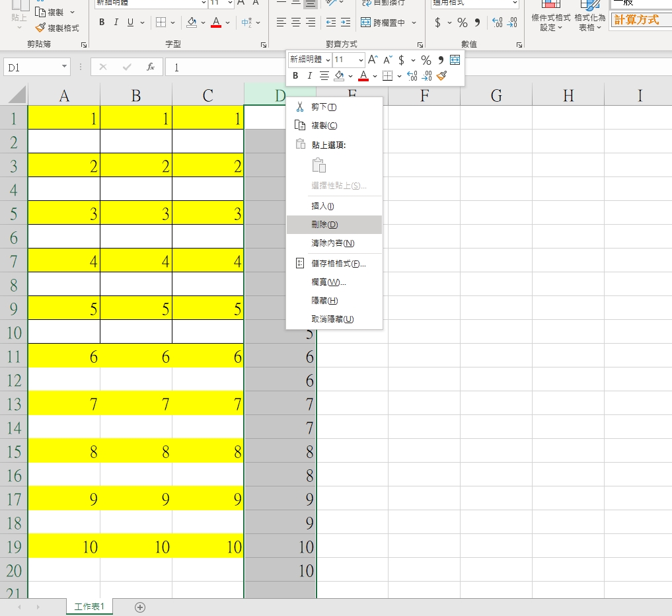
Task: Choose 刪除(D) from the context menu
Action: click(334, 225)
